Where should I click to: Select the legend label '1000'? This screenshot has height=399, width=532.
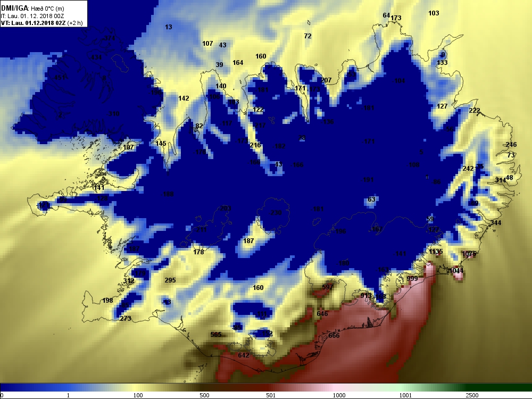coord(339,395)
